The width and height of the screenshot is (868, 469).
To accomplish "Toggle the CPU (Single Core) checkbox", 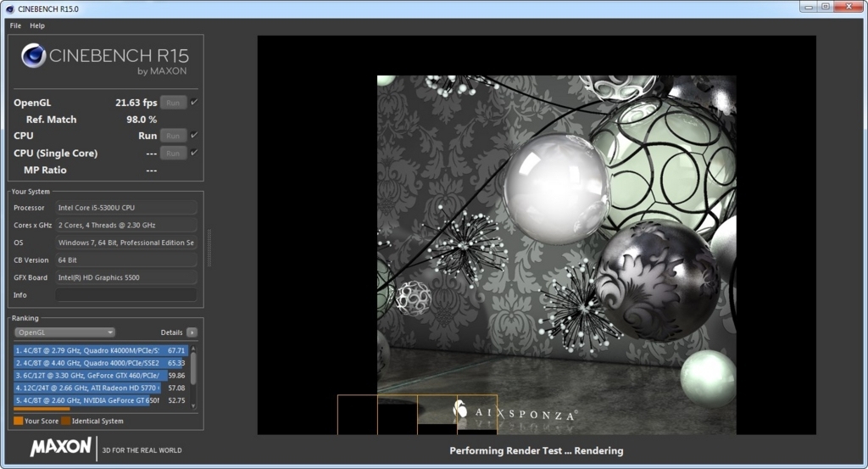I will tap(194, 153).
